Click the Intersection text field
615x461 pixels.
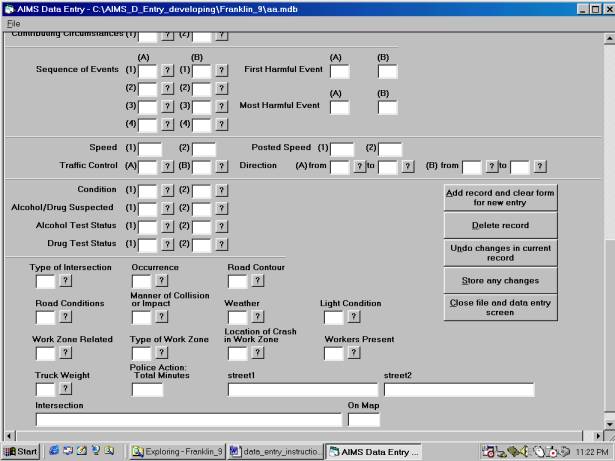point(189,420)
